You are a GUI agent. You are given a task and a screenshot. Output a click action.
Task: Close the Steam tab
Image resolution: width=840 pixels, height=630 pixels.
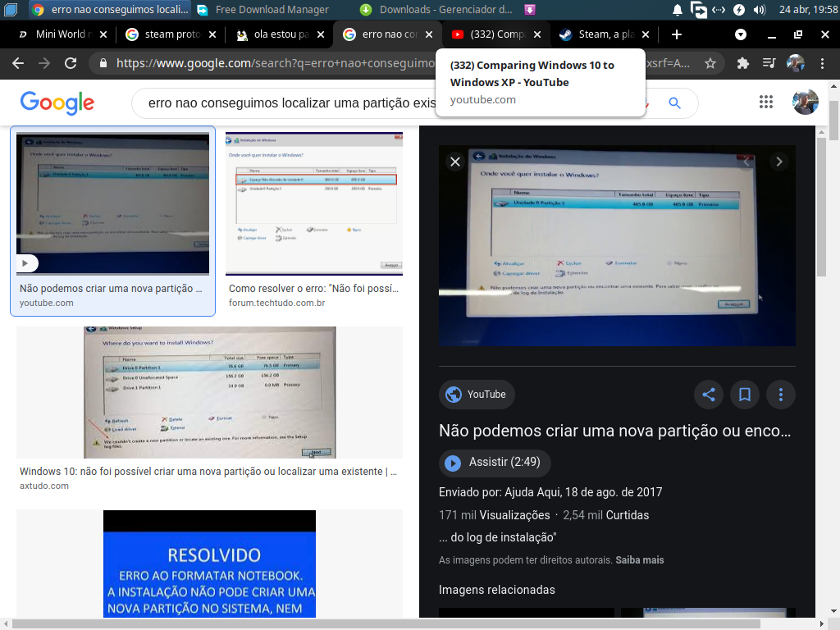pyautogui.click(x=646, y=34)
